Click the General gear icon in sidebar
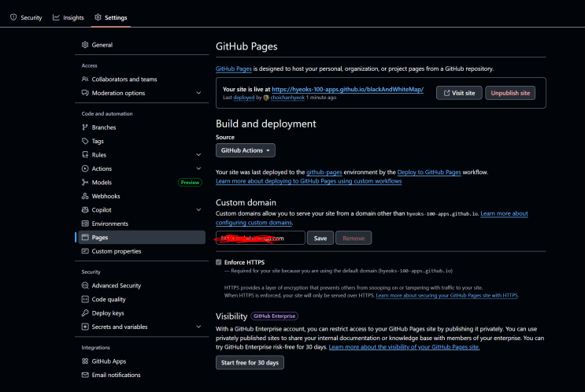Viewport: 585px width, 392px height. point(85,45)
